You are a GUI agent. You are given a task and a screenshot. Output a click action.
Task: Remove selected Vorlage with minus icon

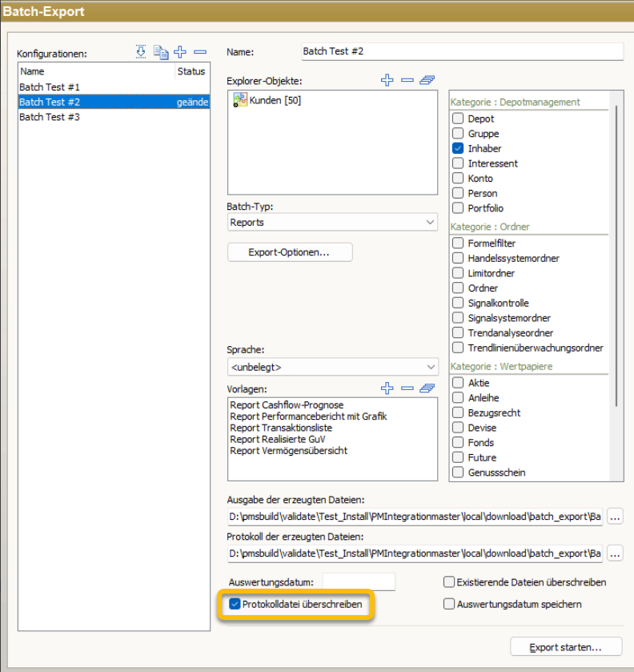(407, 388)
